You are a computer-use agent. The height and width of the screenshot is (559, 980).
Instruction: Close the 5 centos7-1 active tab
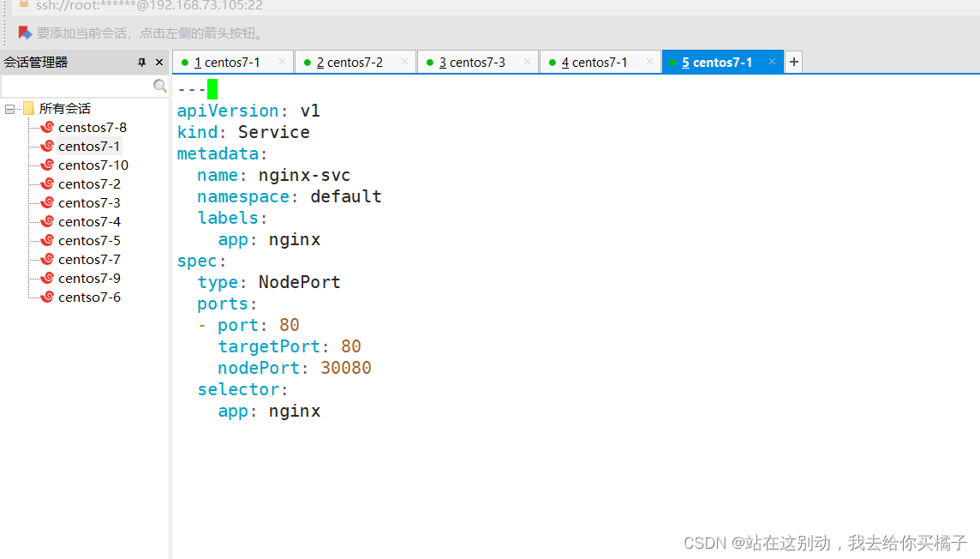pos(772,62)
